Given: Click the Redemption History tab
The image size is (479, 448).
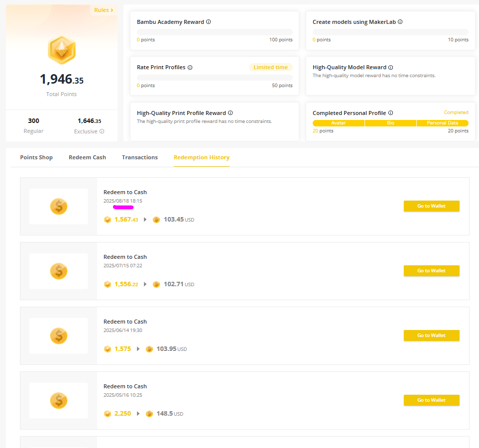Looking at the screenshot, I should click(x=201, y=157).
